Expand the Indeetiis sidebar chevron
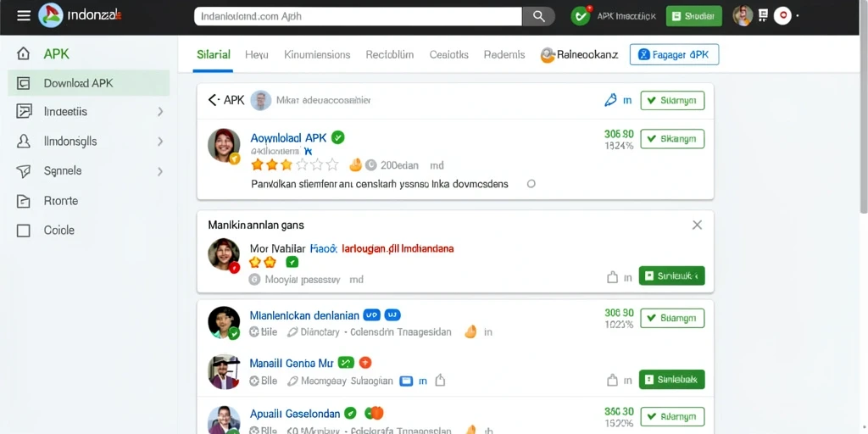 [160, 112]
